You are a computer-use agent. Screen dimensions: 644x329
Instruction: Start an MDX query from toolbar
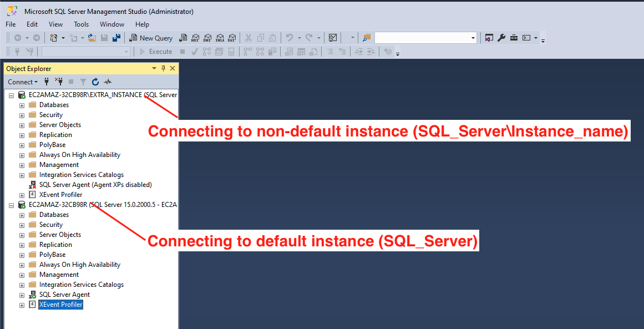[x=195, y=38]
